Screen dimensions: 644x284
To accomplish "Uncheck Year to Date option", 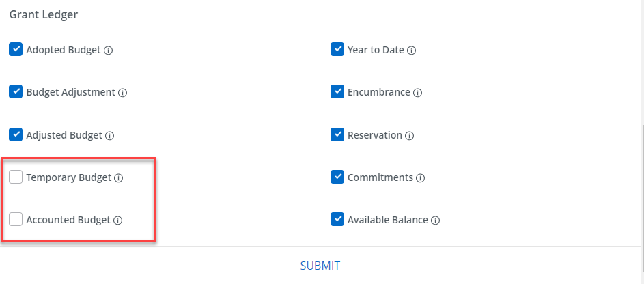I will [337, 49].
